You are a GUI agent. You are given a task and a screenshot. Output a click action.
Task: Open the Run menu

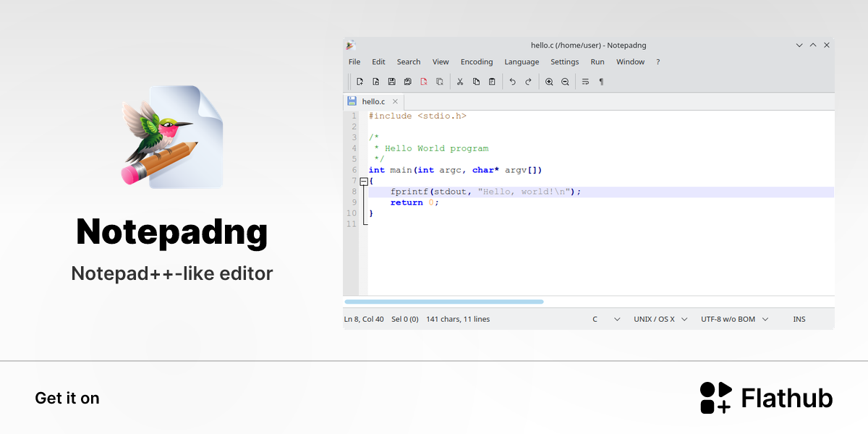597,62
